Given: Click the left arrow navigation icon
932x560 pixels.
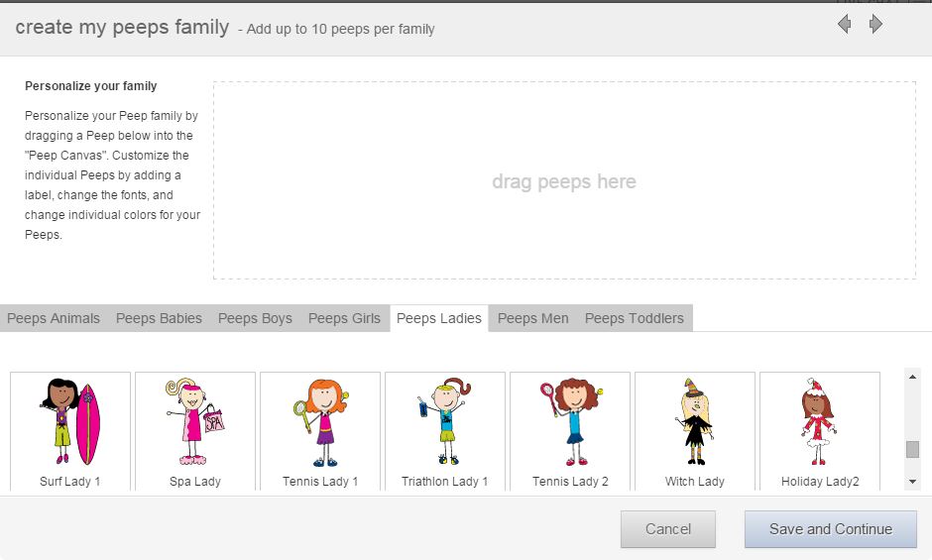Looking at the screenshot, I should 844,24.
